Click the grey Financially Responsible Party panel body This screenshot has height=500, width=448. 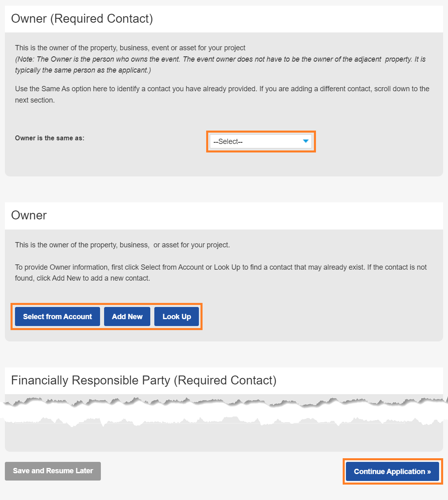click(224, 438)
